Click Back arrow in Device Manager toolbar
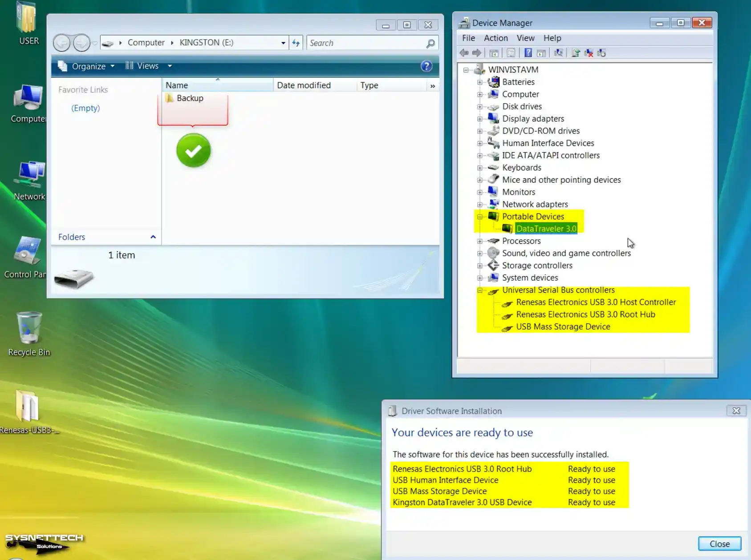 (x=464, y=53)
